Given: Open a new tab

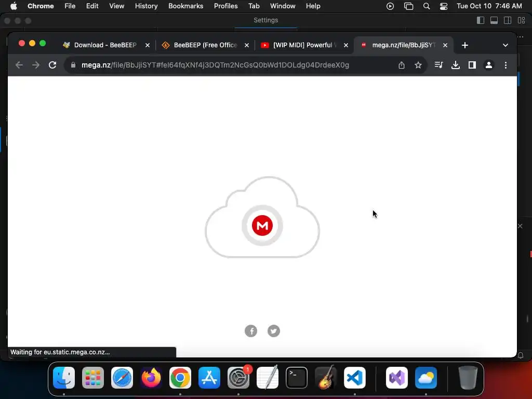Looking at the screenshot, I should [465, 45].
